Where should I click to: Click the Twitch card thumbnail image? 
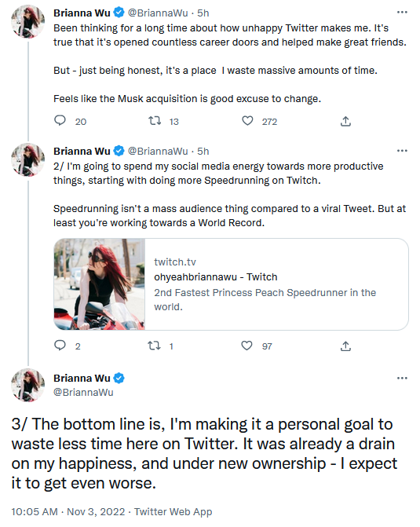[100, 284]
